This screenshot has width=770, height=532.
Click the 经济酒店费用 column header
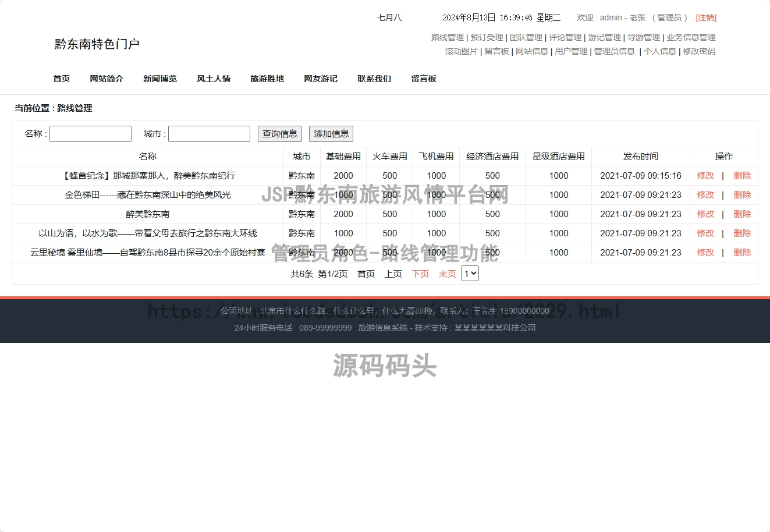click(492, 157)
